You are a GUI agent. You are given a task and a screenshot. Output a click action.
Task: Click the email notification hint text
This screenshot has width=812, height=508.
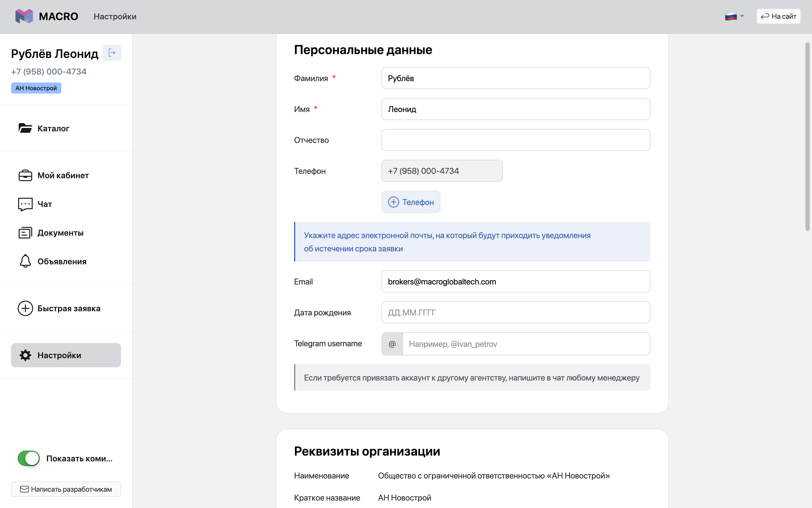click(x=447, y=242)
